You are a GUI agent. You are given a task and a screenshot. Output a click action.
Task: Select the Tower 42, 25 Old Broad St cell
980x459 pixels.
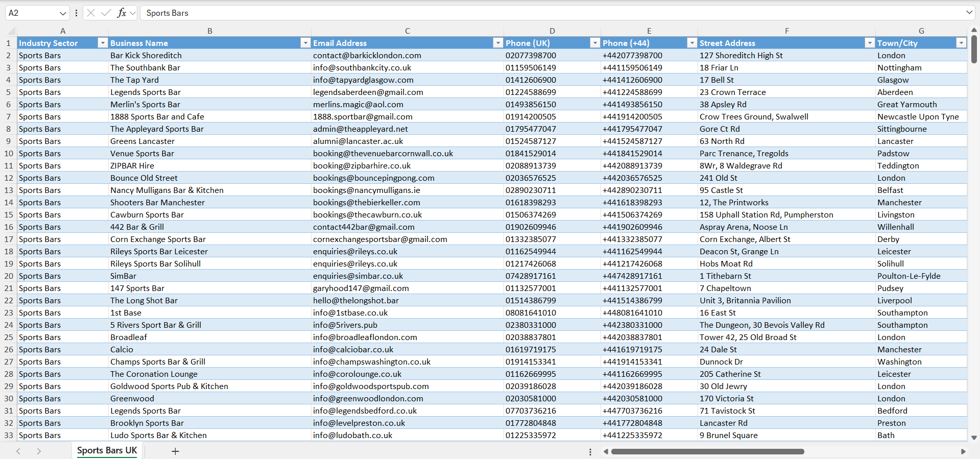pyautogui.click(x=786, y=337)
